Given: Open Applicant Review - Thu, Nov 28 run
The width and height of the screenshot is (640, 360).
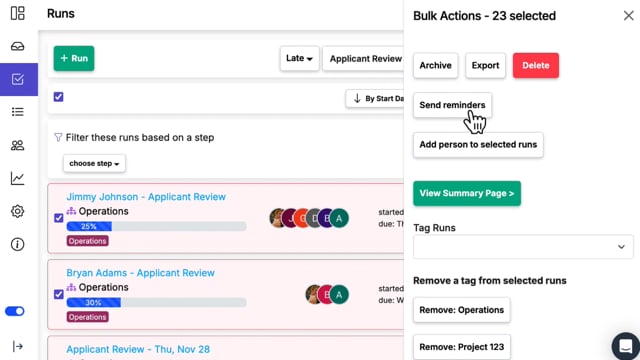Looking at the screenshot, I should pos(138,349).
